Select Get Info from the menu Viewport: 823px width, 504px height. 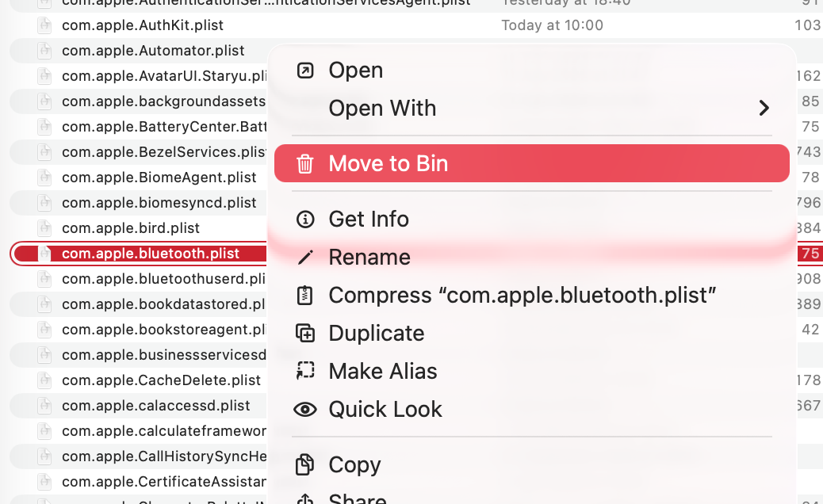[532, 220]
